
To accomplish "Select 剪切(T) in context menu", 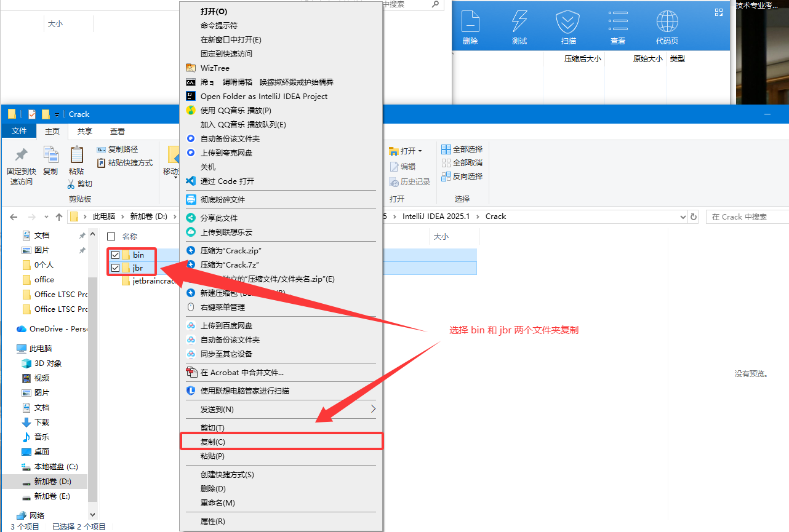I will (x=281, y=427).
